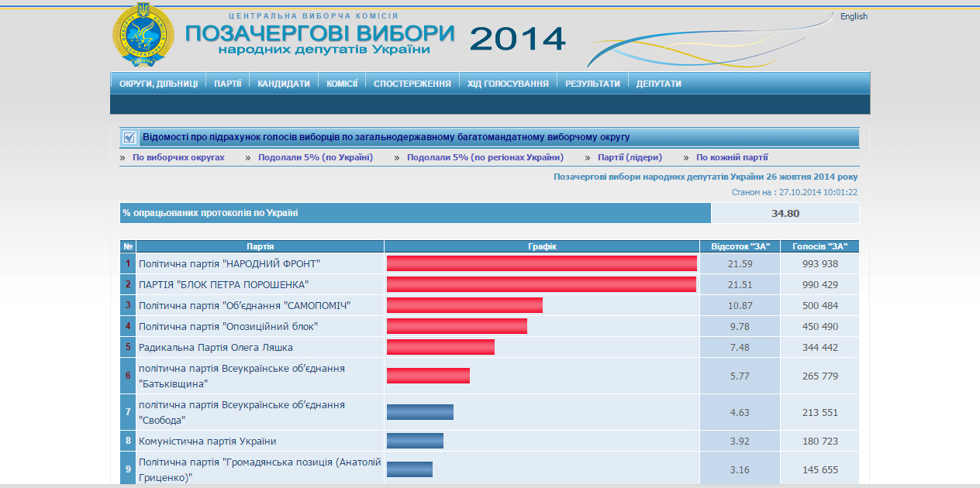Click the percentage value 21.51

point(740,285)
